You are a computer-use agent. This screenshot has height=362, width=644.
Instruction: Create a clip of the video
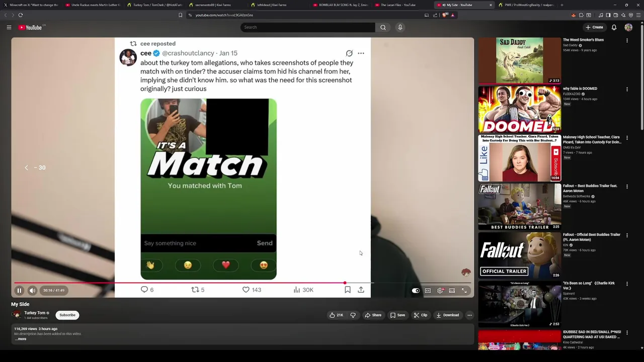tap(421, 315)
